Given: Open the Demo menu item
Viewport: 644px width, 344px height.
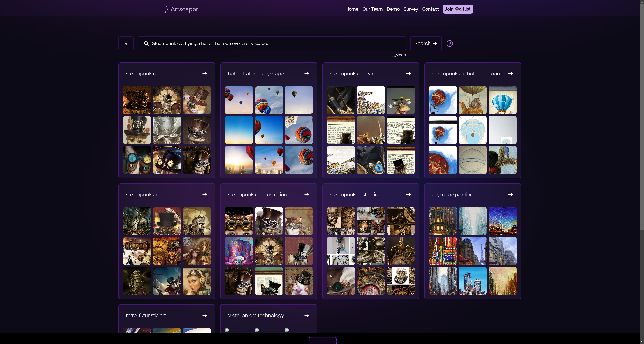Looking at the screenshot, I should tap(393, 9).
